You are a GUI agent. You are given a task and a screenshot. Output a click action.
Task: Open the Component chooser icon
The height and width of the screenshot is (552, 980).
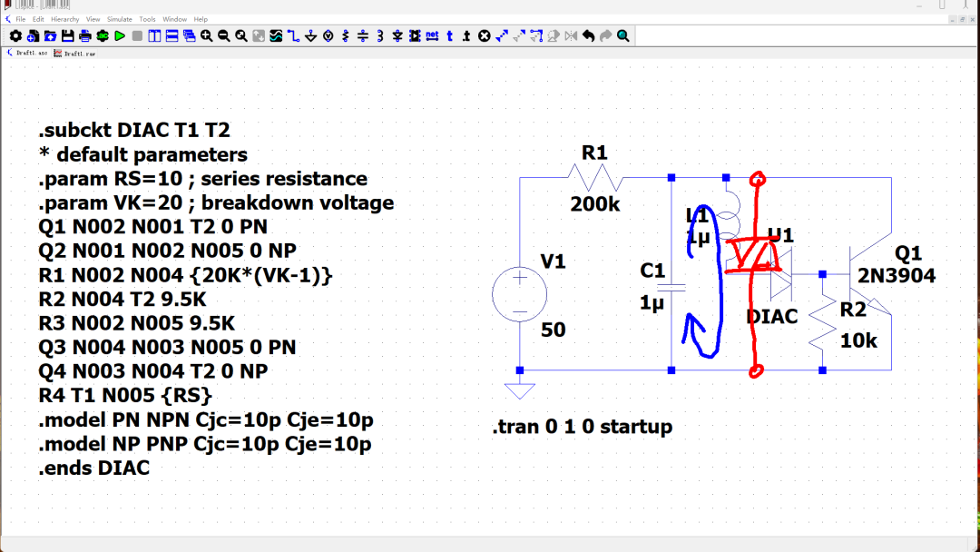coord(415,36)
